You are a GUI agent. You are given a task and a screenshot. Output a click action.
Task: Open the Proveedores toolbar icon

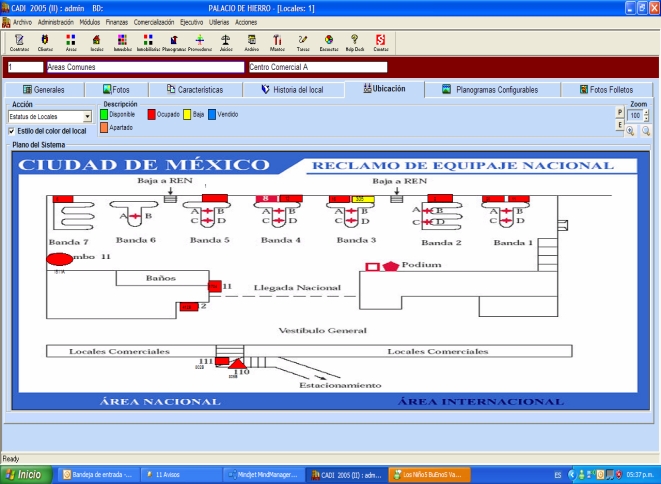pyautogui.click(x=200, y=41)
